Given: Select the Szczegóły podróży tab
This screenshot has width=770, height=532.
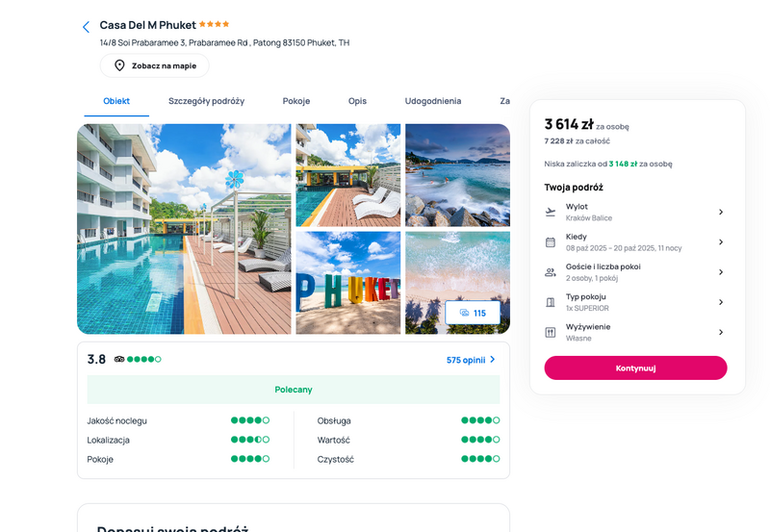Looking at the screenshot, I should pos(206,101).
